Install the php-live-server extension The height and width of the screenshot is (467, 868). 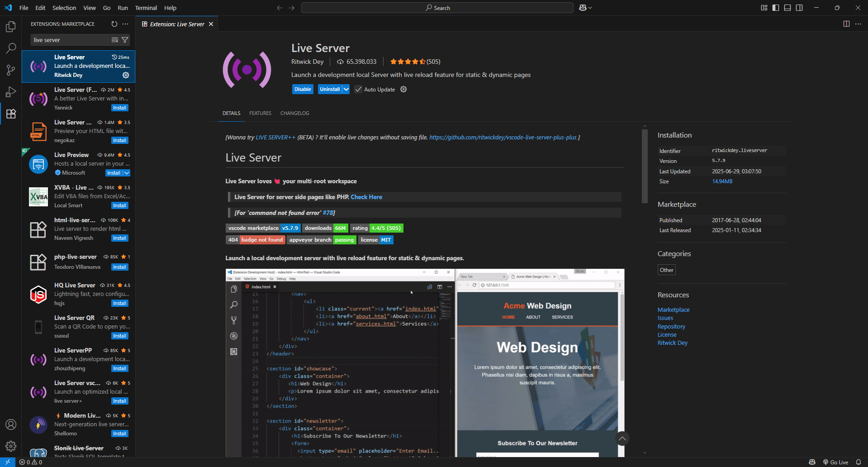[x=120, y=267]
